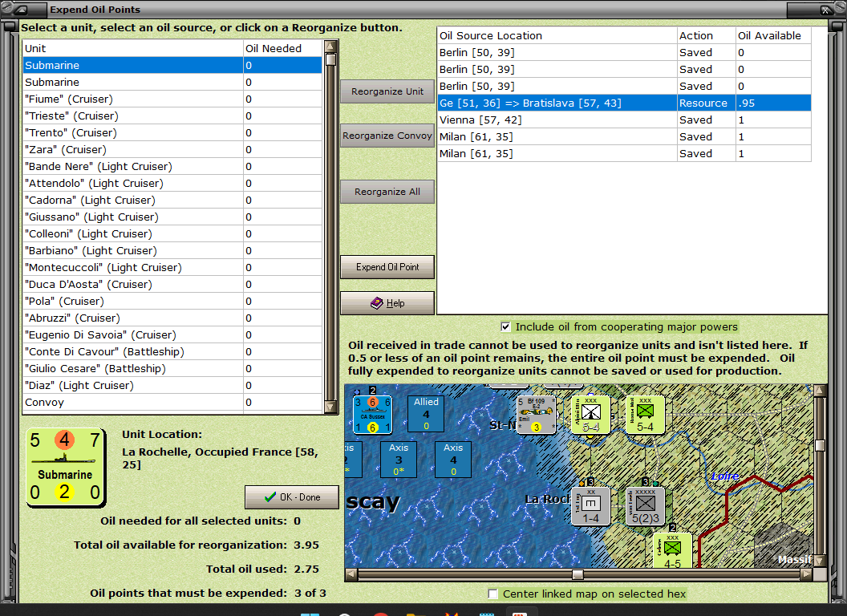Select "Fiume" (Cruiser) in unit list
847x616 pixels.
pyautogui.click(x=172, y=99)
